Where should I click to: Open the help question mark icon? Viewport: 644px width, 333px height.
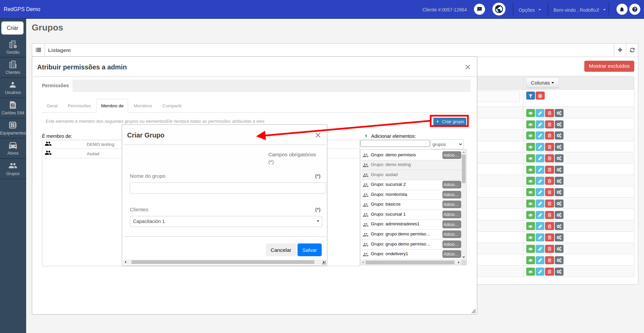pyautogui.click(x=635, y=9)
